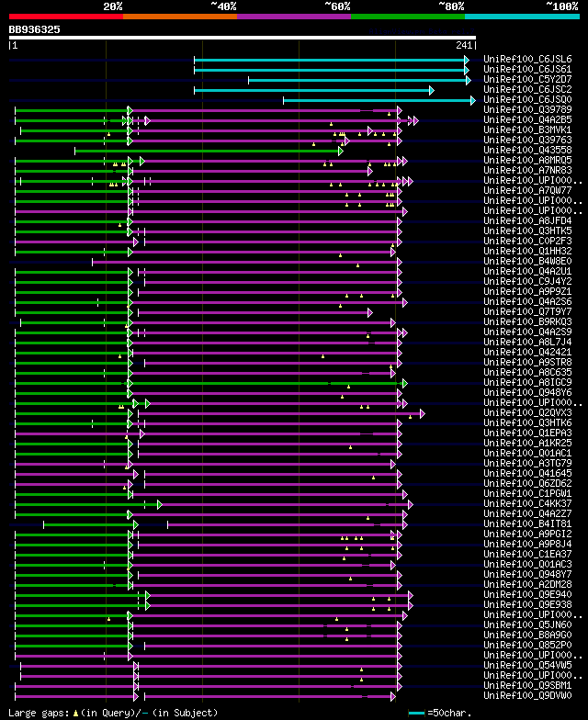Select the UniRef100_B4IT81 label
This screenshot has height=720, width=588.
[527, 523]
